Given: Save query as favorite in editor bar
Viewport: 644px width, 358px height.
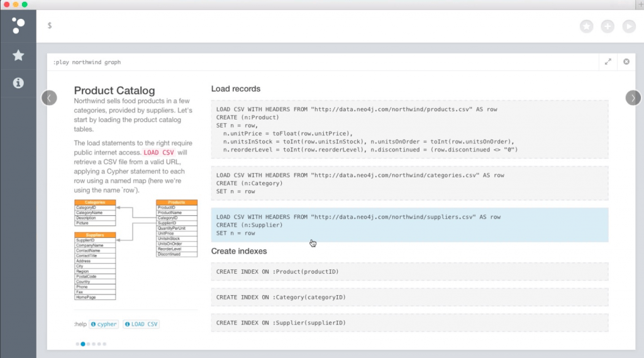Looking at the screenshot, I should coord(587,26).
